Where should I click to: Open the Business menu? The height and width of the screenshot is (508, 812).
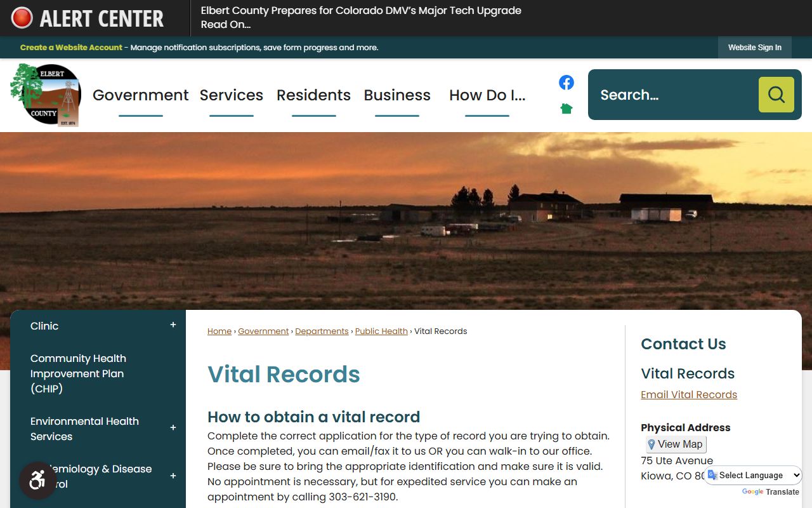coord(397,95)
